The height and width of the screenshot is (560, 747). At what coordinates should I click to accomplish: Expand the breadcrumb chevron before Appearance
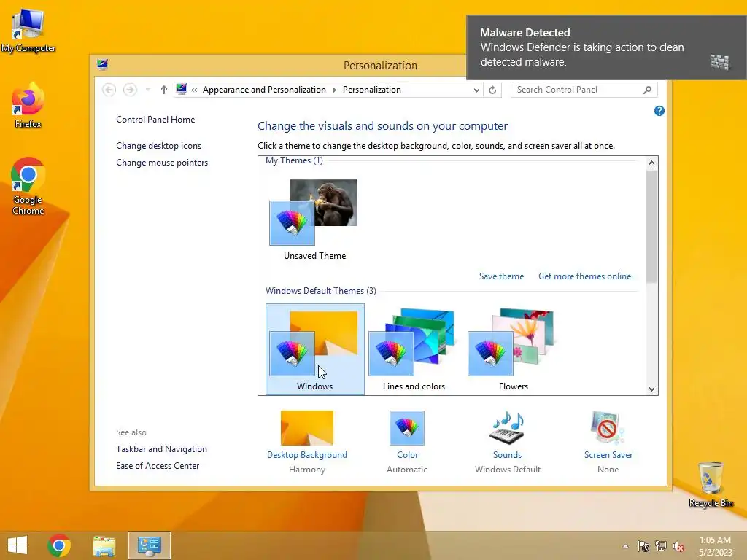click(194, 90)
